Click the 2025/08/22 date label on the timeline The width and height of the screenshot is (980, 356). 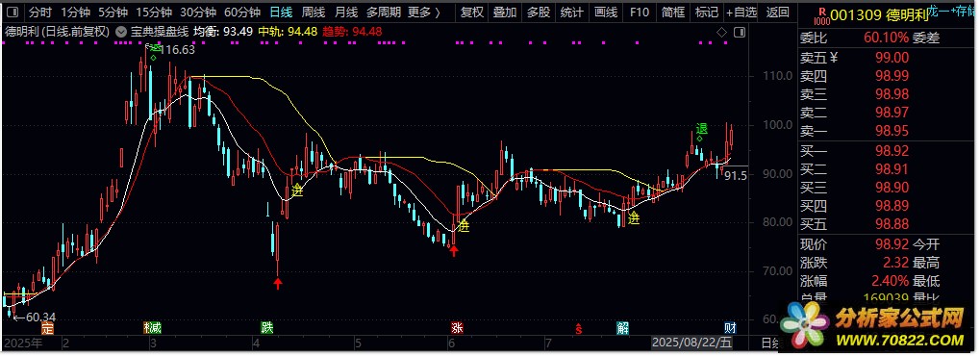tap(691, 343)
